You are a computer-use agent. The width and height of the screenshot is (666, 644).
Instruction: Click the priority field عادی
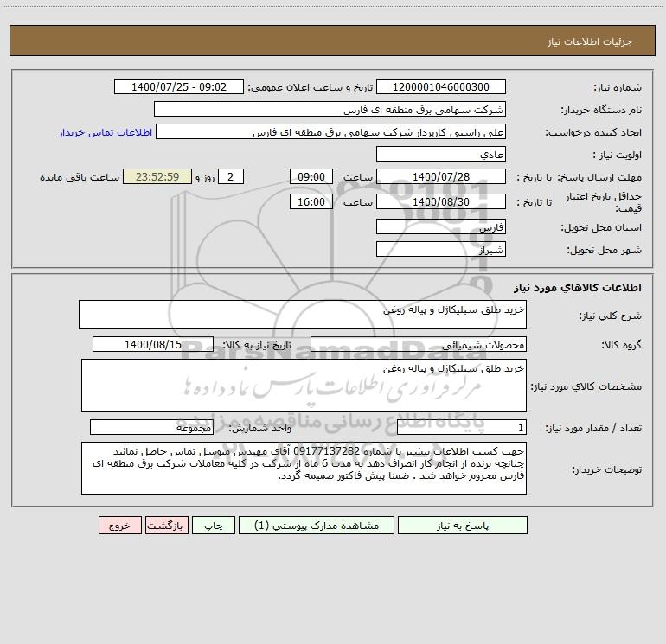441,154
